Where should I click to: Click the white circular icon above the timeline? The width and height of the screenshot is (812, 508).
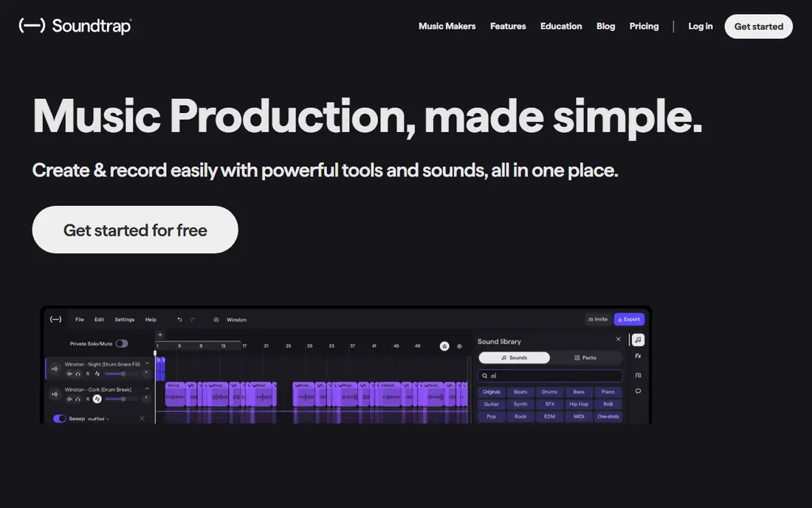tap(444, 346)
